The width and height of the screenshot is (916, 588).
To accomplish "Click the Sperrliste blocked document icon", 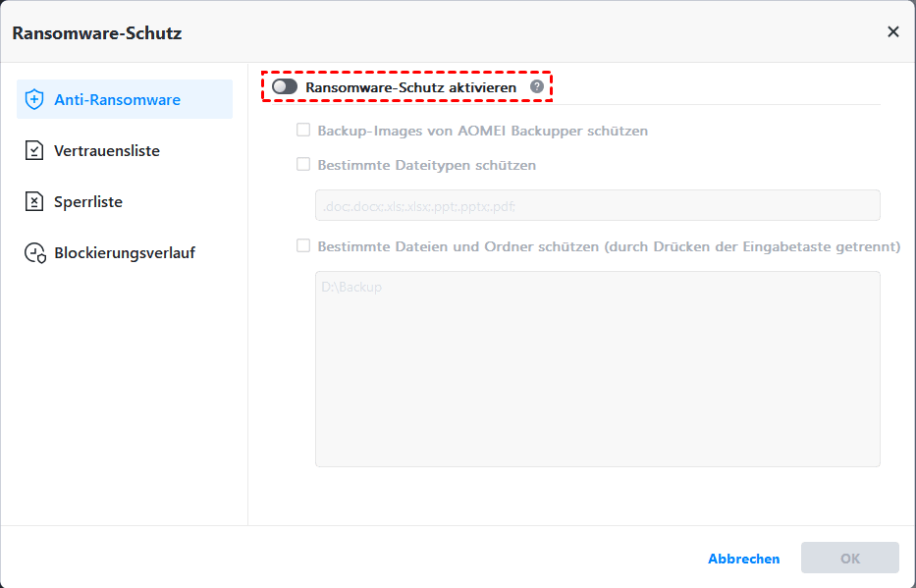I will pos(35,202).
